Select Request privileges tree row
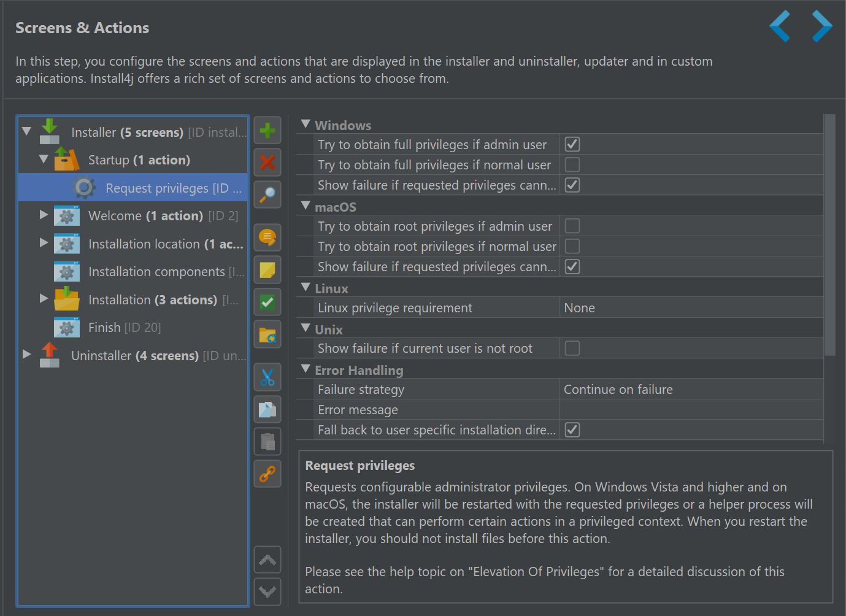The width and height of the screenshot is (846, 616). (133, 188)
